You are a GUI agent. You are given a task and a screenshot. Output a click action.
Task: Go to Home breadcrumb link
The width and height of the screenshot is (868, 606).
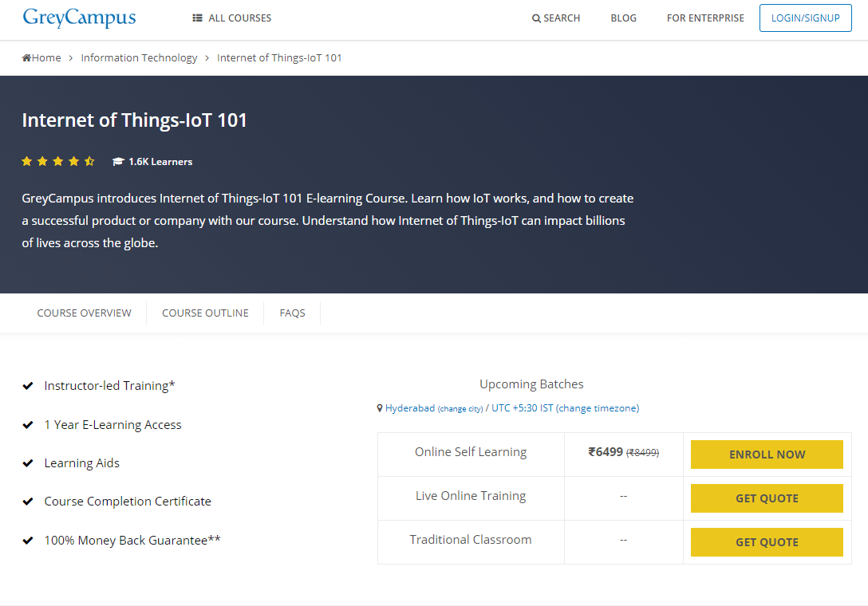tap(41, 57)
